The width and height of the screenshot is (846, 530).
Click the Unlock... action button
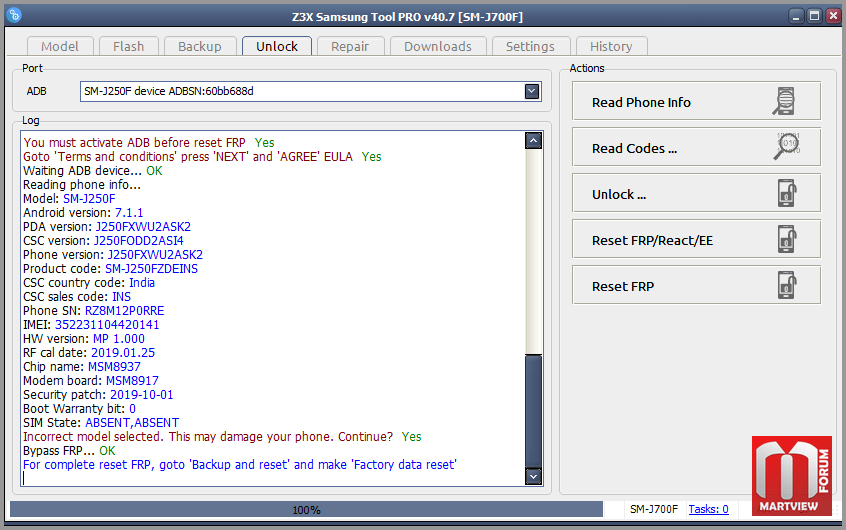tap(696, 193)
